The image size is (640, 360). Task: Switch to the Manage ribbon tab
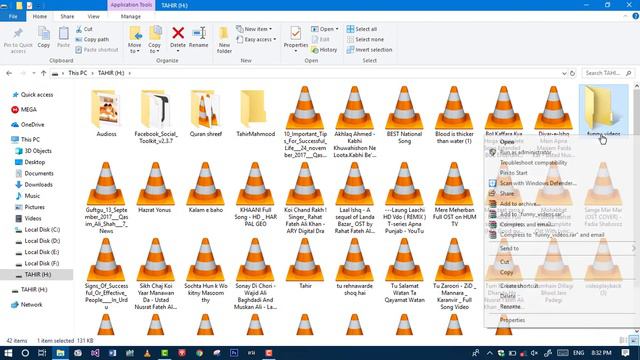131,16
